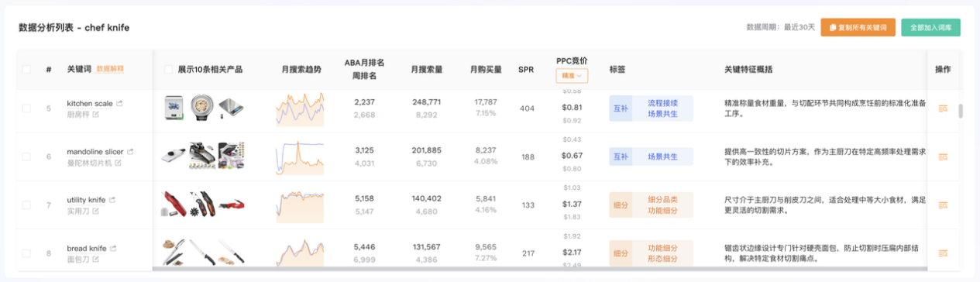The height and width of the screenshot is (282, 980).
Task: Edit the translation 厨房秤 with pencil icon
Action: click(96, 114)
